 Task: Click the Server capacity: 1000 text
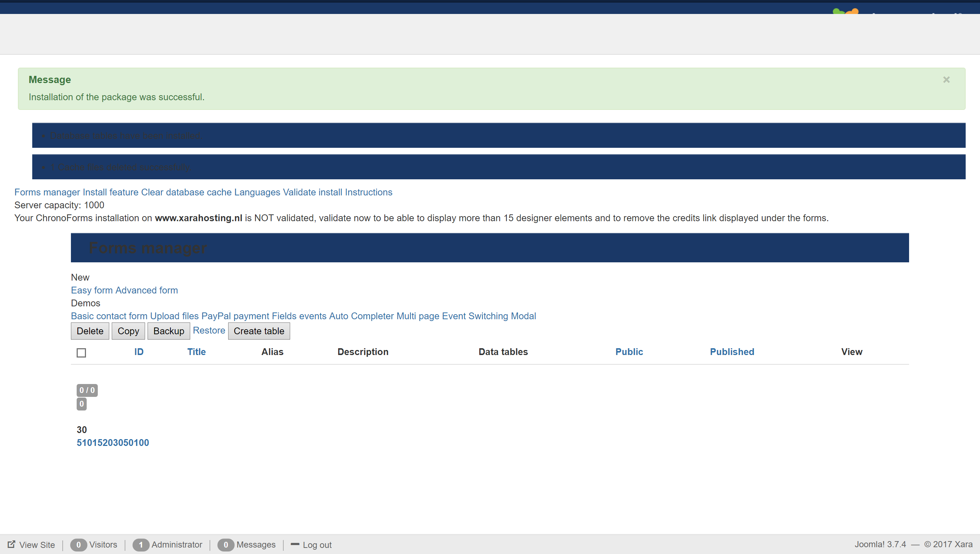click(x=59, y=205)
